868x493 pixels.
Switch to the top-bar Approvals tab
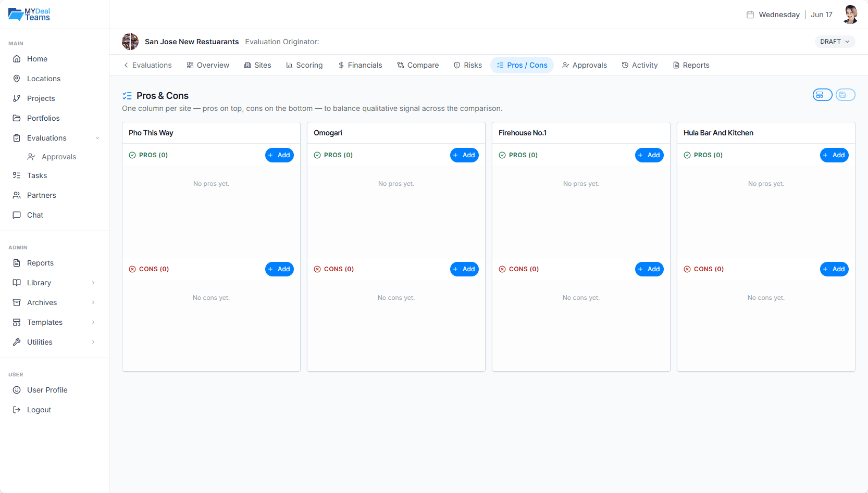point(585,65)
